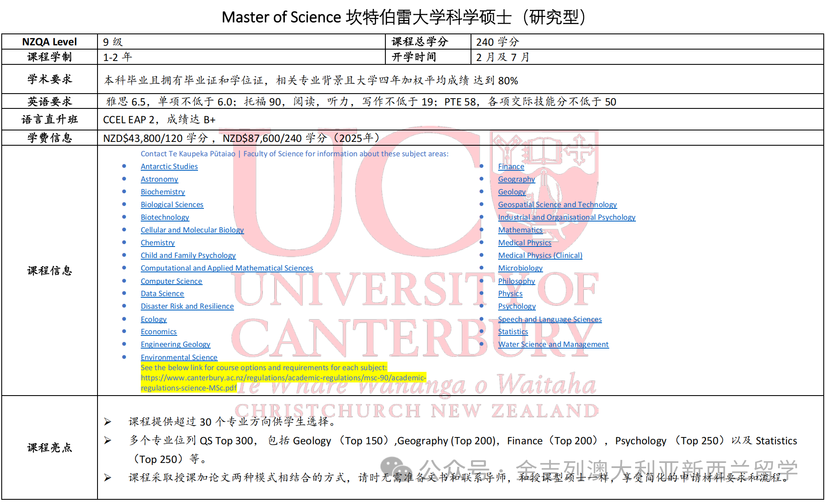Click the '9 级' level value

(113, 42)
